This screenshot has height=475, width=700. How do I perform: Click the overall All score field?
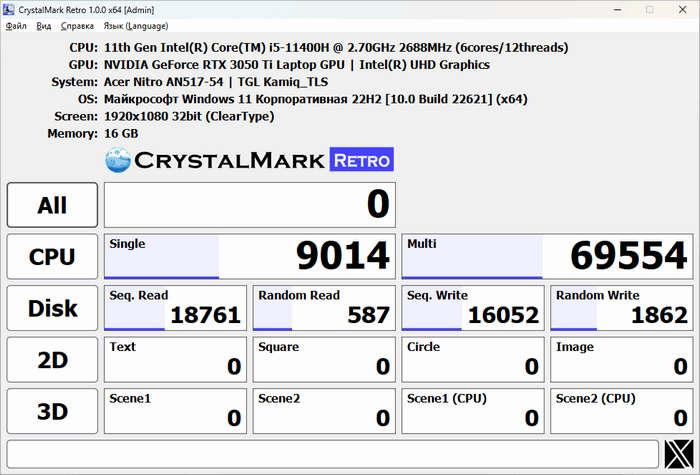click(249, 205)
